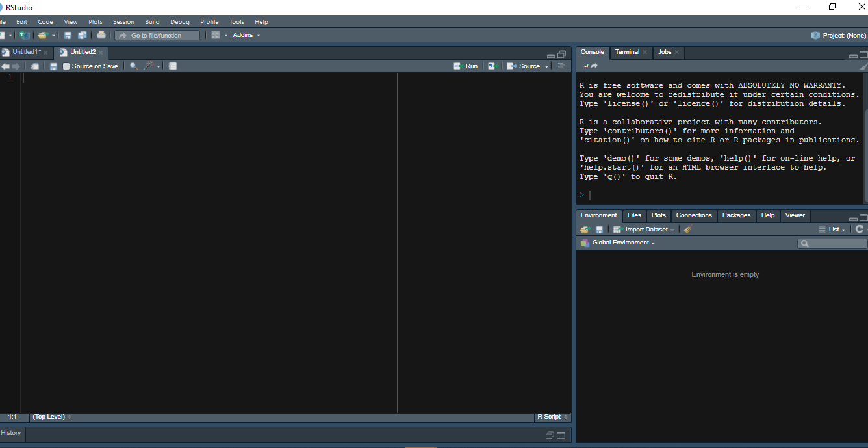Refresh the Environment pane
Image resolution: width=868 pixels, height=448 pixels.
click(x=859, y=230)
